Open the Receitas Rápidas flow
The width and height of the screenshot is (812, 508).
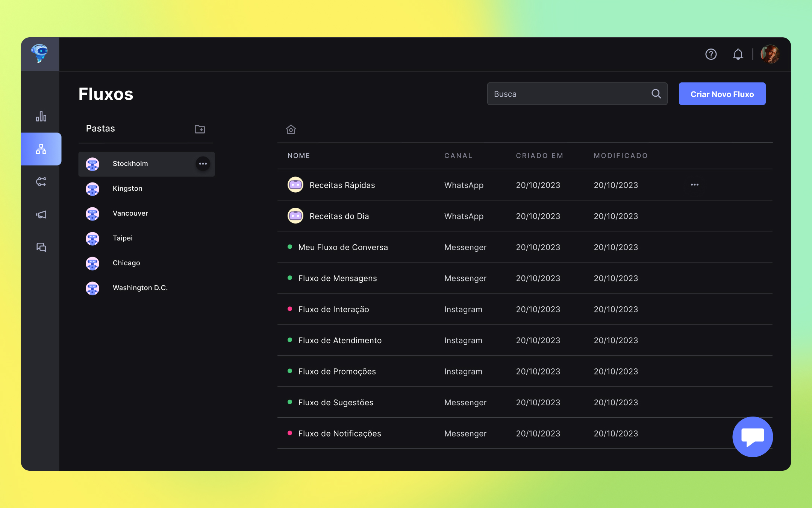(342, 185)
